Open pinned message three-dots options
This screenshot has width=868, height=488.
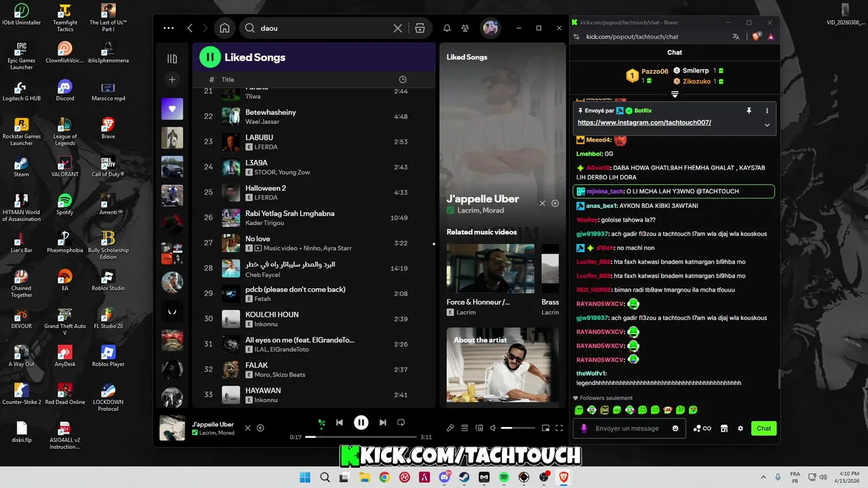click(767, 110)
